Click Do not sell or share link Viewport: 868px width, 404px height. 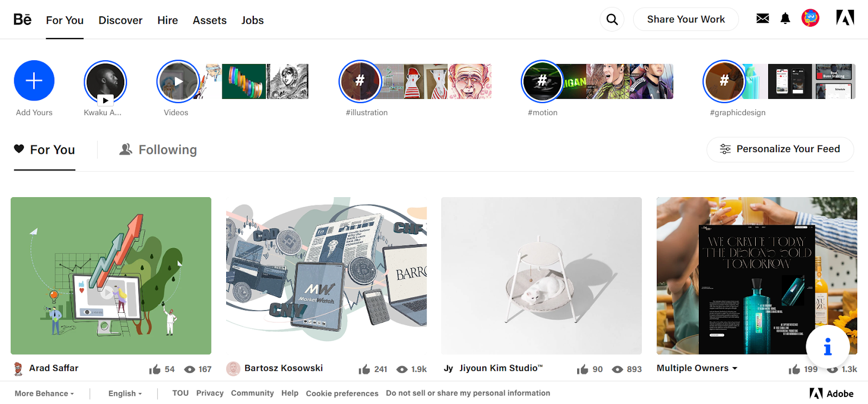[468, 393]
